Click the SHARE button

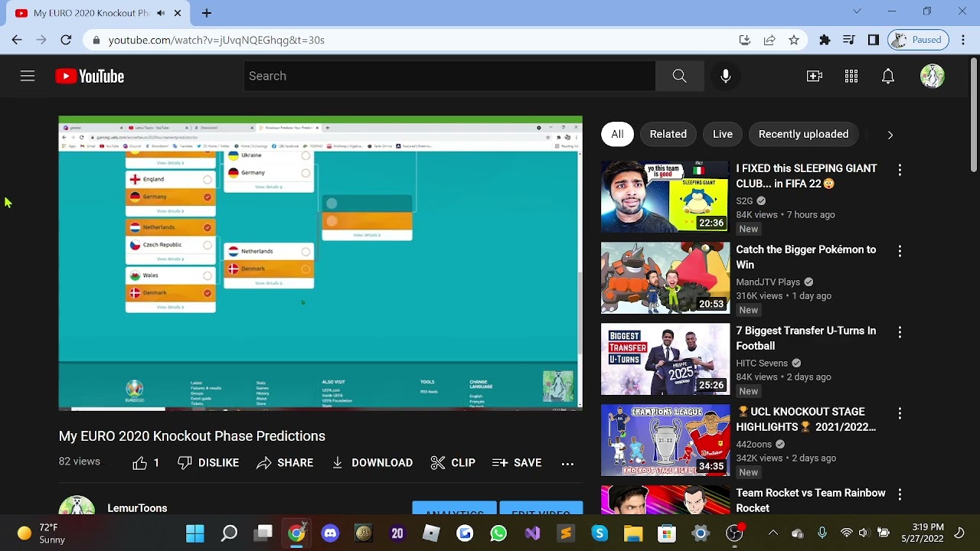pyautogui.click(x=285, y=463)
